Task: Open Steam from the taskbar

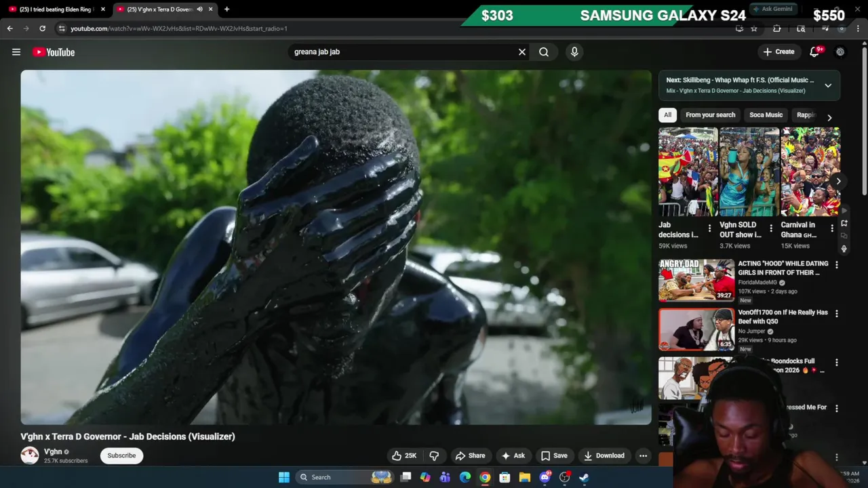Action: [585, 477]
